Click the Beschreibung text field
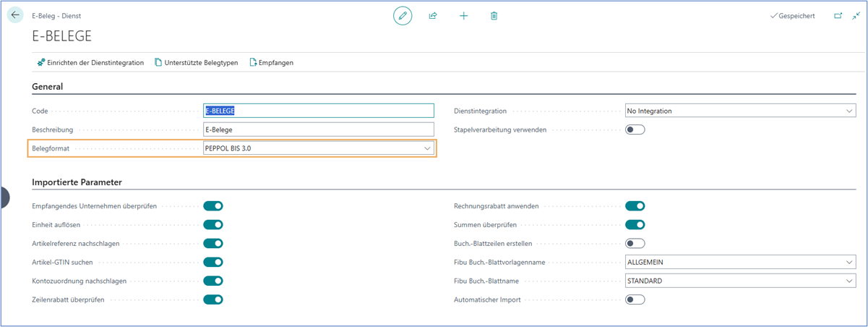This screenshot has width=868, height=327. (319, 129)
